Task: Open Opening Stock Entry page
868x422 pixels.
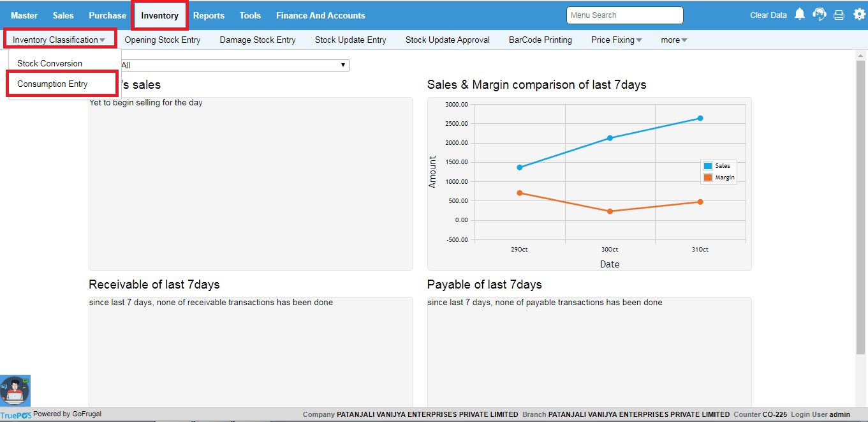Action: 162,40
